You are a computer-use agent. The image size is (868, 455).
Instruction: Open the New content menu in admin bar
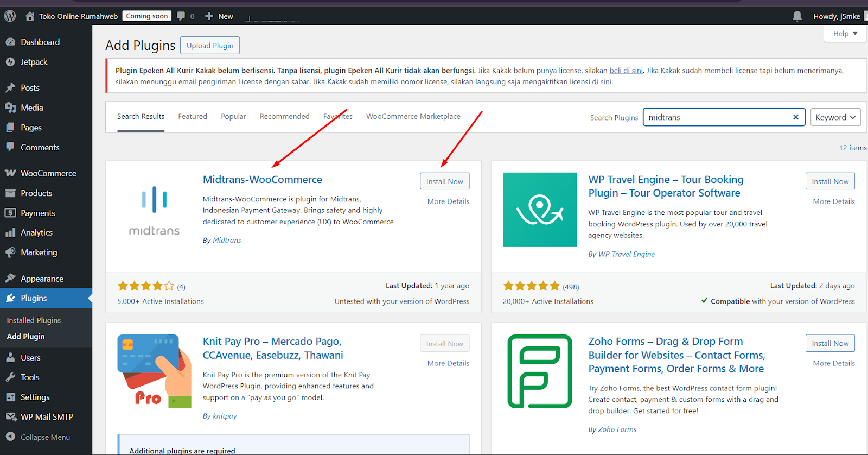[x=220, y=16]
